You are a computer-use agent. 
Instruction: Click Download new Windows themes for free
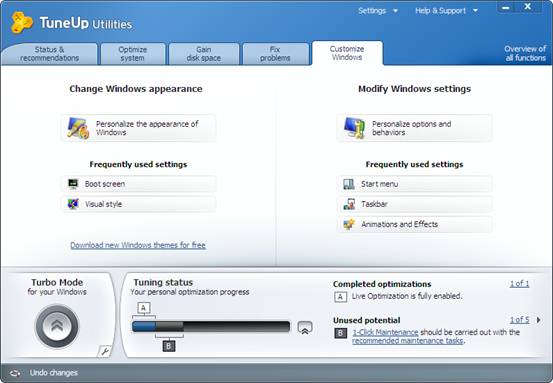tap(138, 245)
